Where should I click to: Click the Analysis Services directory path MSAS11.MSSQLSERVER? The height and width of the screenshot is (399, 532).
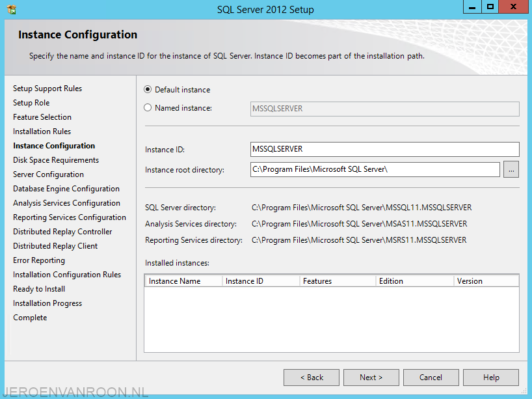click(359, 224)
